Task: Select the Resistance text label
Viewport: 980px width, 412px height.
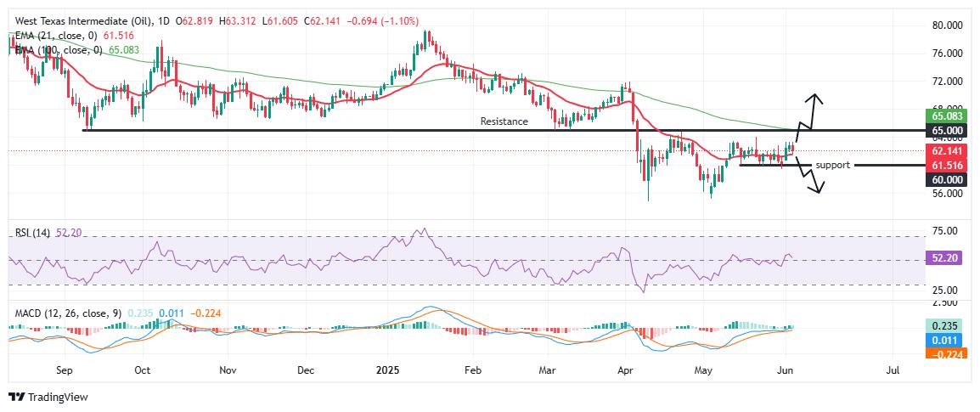Action: coord(504,121)
